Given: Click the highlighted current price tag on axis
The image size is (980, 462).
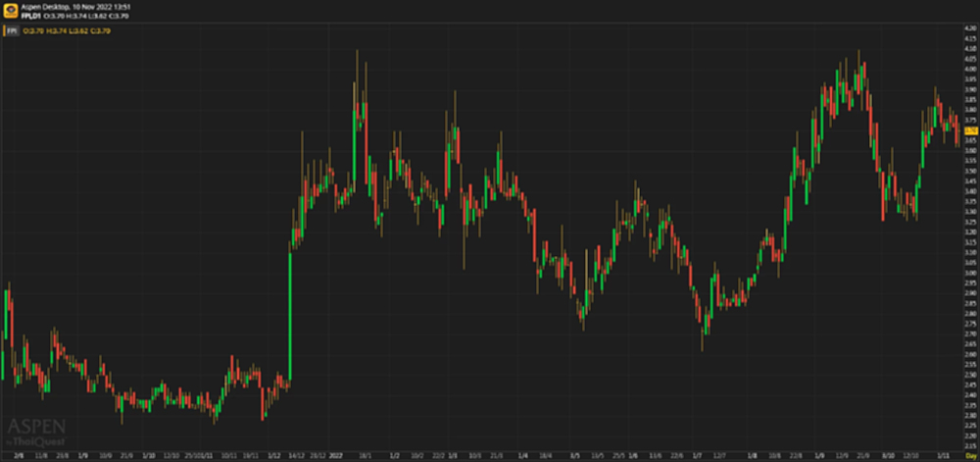Looking at the screenshot, I should click(970, 130).
